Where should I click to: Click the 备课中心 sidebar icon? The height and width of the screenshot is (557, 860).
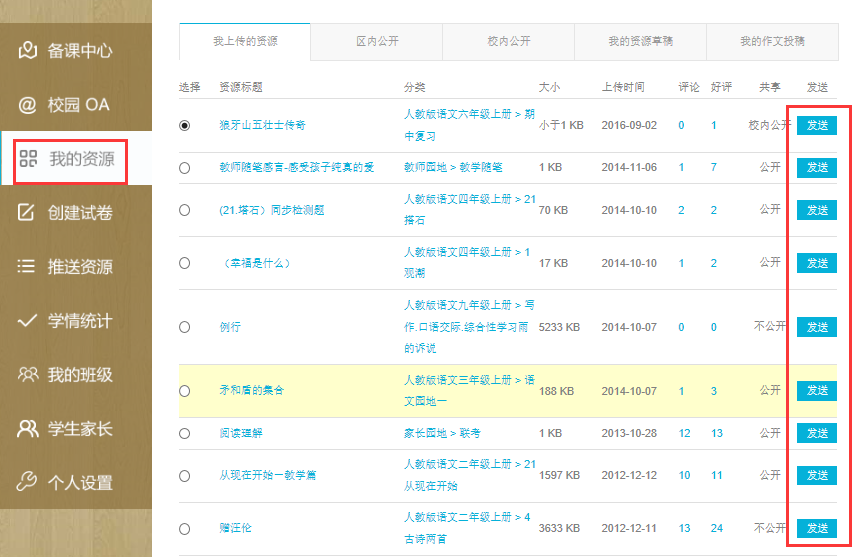(x=28, y=50)
